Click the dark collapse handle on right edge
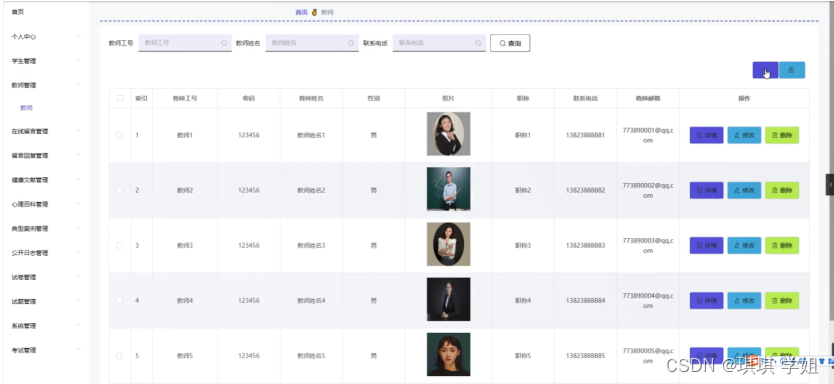 (x=830, y=185)
